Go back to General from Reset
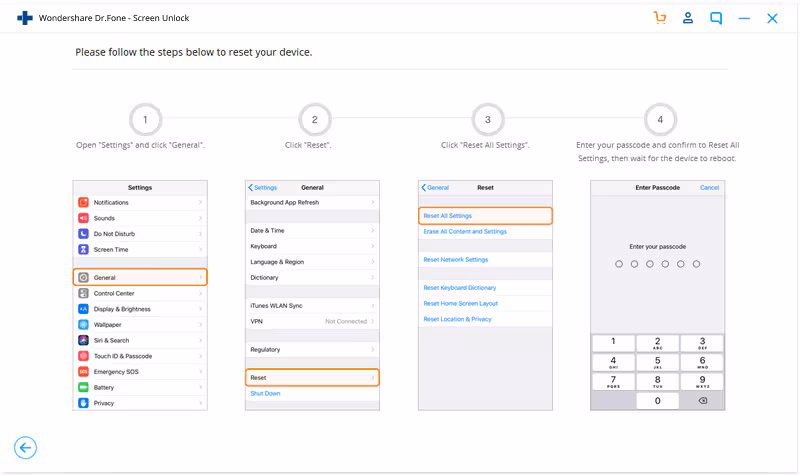The image size is (800, 476). pyautogui.click(x=435, y=188)
